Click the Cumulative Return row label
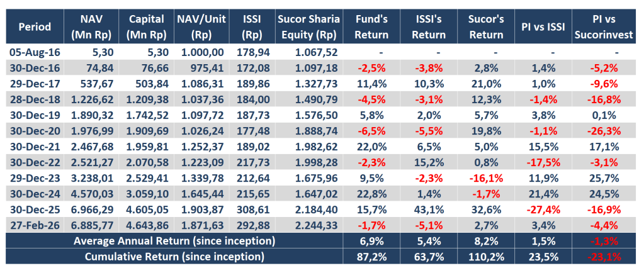 coord(173,257)
